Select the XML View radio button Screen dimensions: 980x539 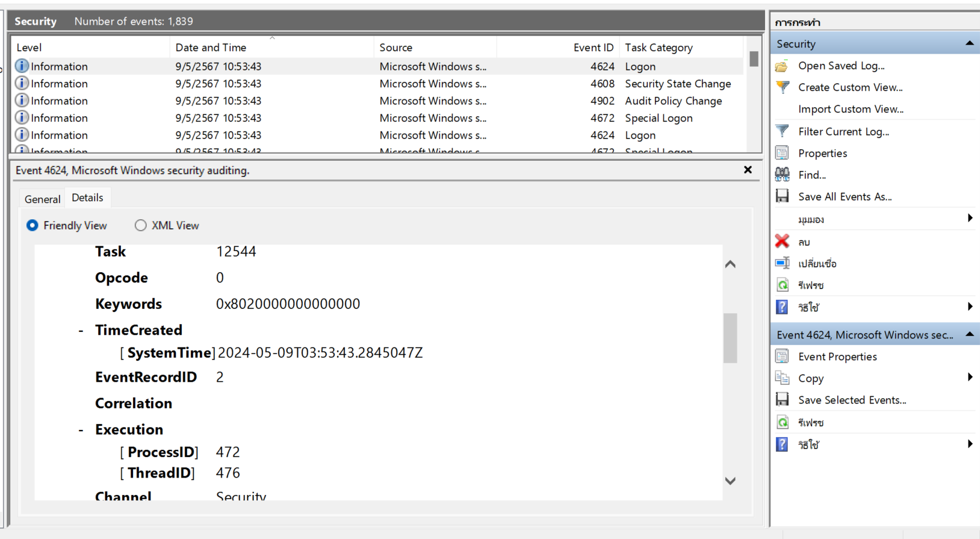pos(141,225)
